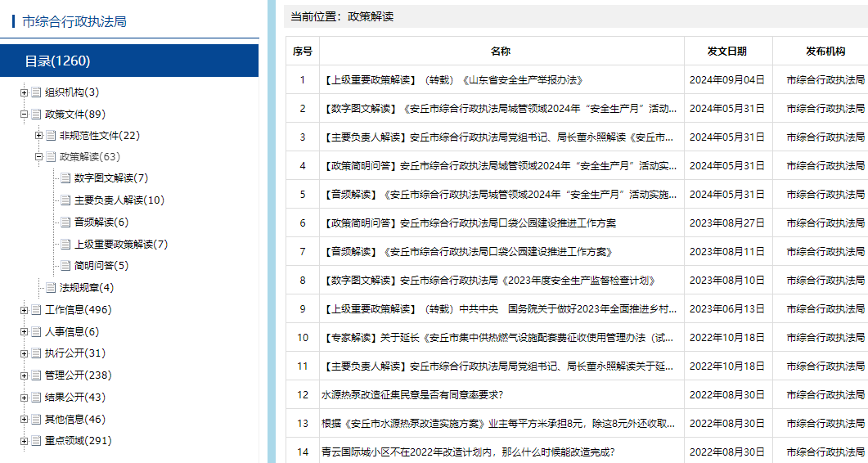The height and width of the screenshot is (463, 868).
Task: Select 重点领域(291) in the tree
Action: [78, 441]
